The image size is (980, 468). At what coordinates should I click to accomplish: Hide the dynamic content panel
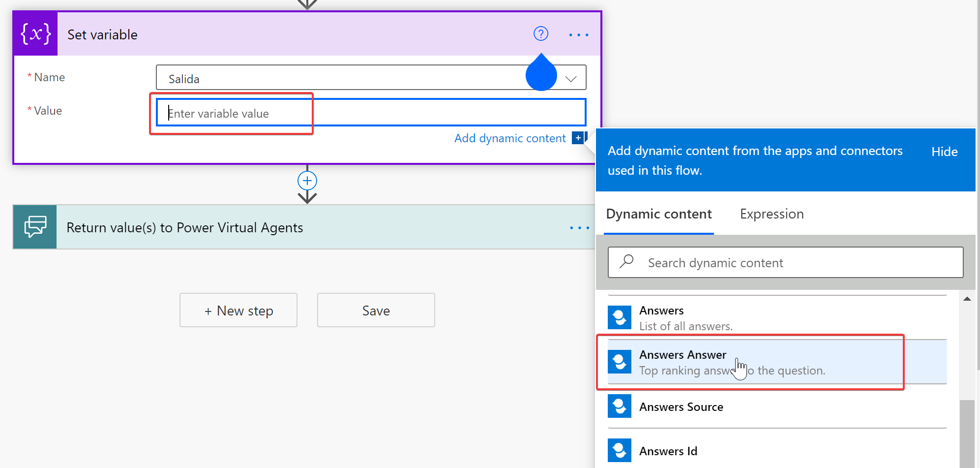(x=944, y=152)
